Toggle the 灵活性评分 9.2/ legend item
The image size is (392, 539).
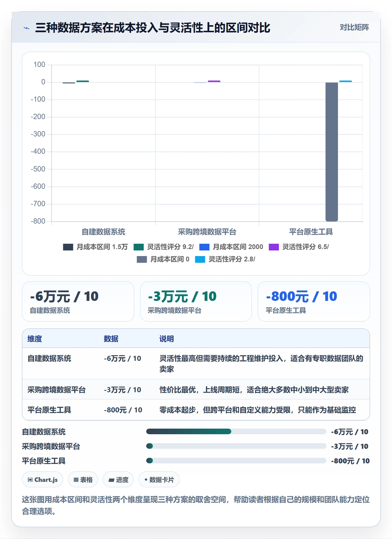164,247
